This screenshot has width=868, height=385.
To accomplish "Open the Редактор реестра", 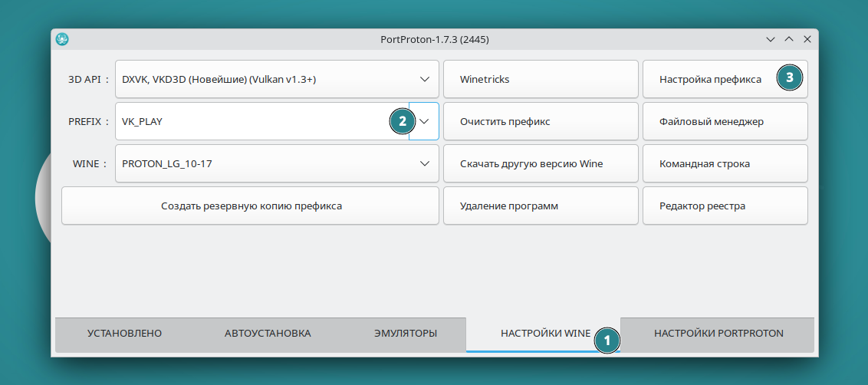I will click(725, 206).
